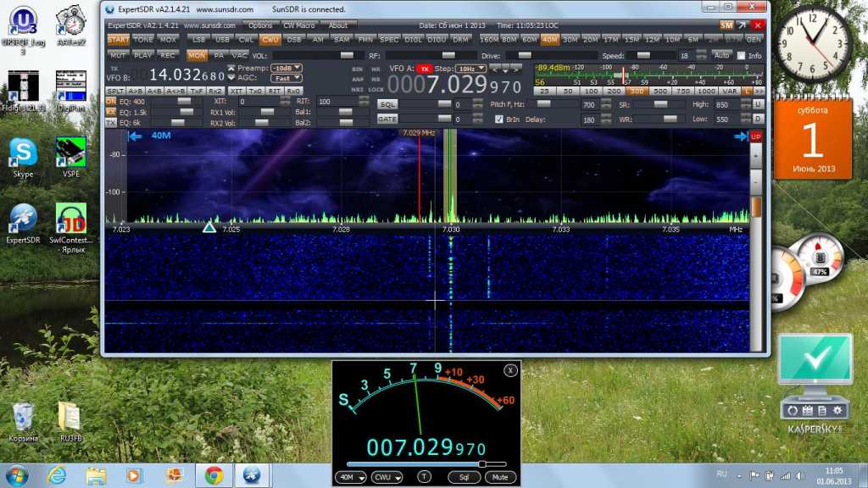Click the VFO B frequency up arrow
This screenshot has width=868, height=488.
point(231,68)
